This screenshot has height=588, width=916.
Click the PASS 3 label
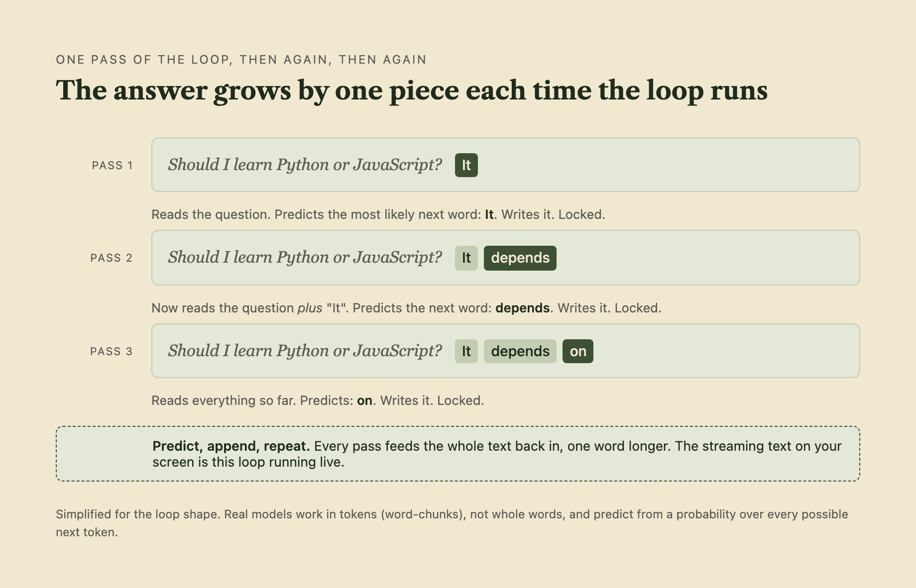click(x=112, y=352)
